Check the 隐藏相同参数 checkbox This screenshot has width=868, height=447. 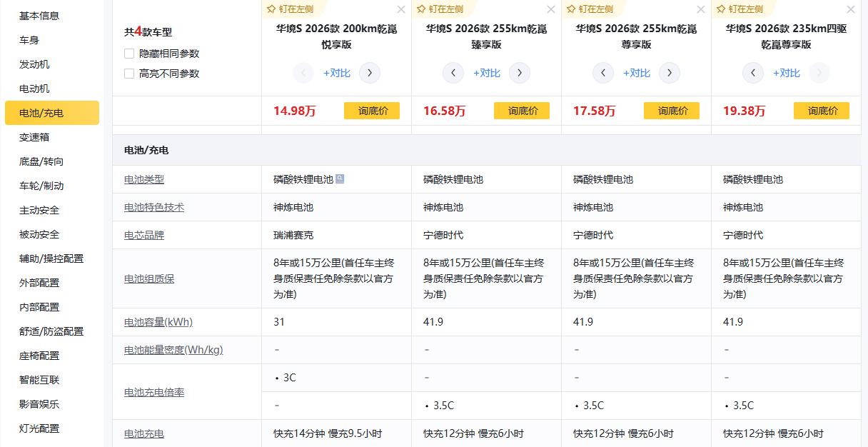[x=129, y=54]
